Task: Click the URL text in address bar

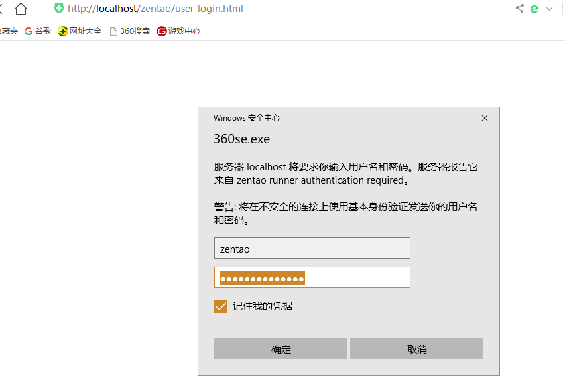Action: [x=155, y=9]
